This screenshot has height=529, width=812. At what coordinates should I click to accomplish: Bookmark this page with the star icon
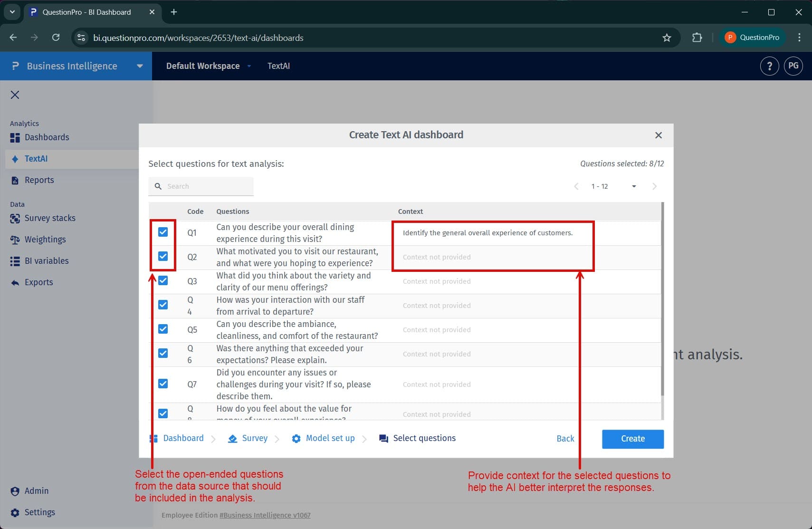667,38
